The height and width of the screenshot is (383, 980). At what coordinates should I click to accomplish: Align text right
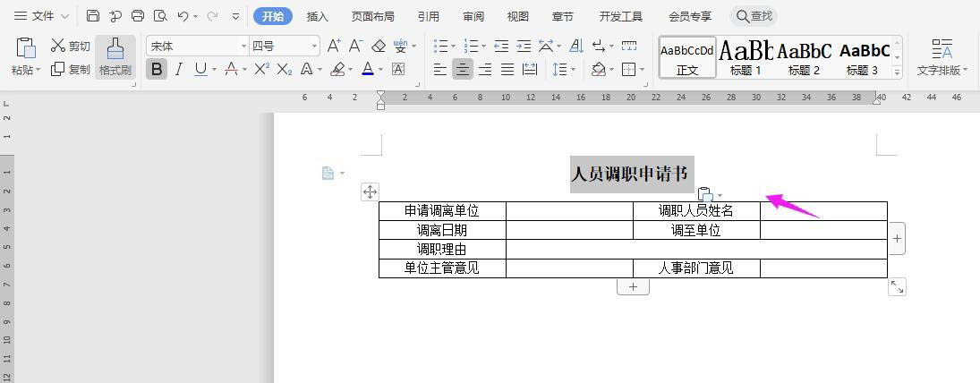coord(485,70)
